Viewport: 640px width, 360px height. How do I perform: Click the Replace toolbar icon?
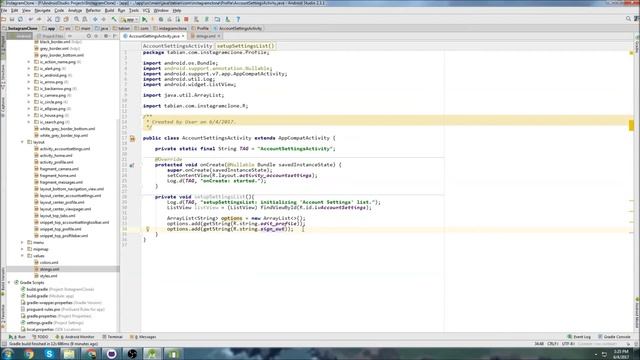[x=85, y=19]
